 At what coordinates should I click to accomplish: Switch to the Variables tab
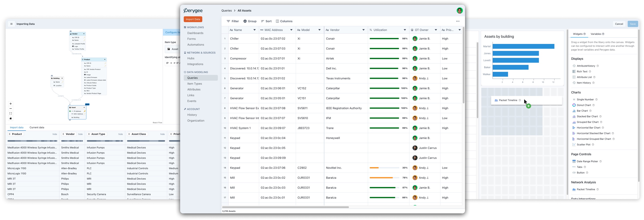(597, 34)
